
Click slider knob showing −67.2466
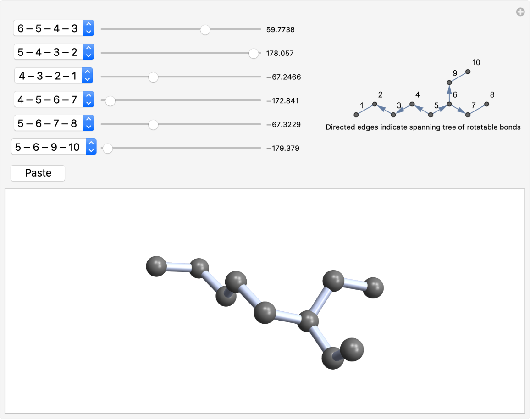pyautogui.click(x=154, y=77)
